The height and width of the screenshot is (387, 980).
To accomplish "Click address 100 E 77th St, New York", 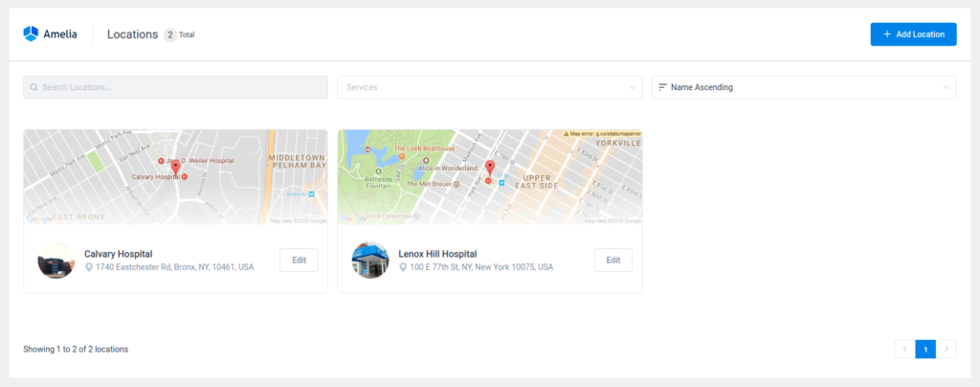I will tap(481, 267).
